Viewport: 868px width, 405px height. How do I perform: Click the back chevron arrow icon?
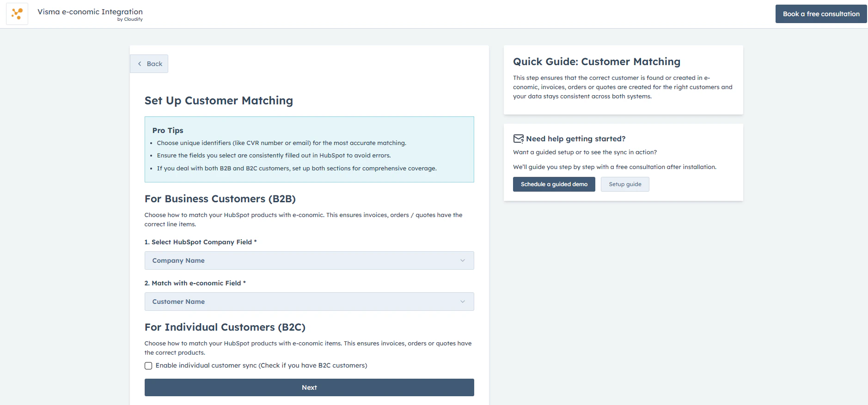point(140,64)
